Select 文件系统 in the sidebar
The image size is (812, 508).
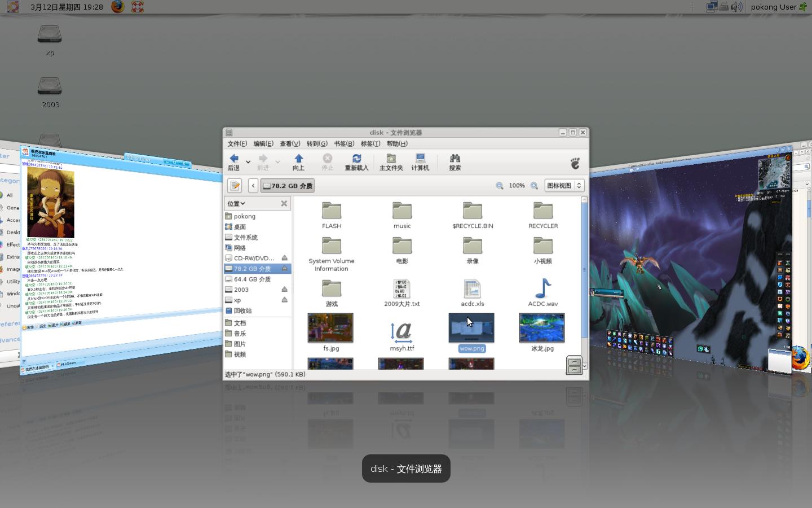pyautogui.click(x=258, y=238)
